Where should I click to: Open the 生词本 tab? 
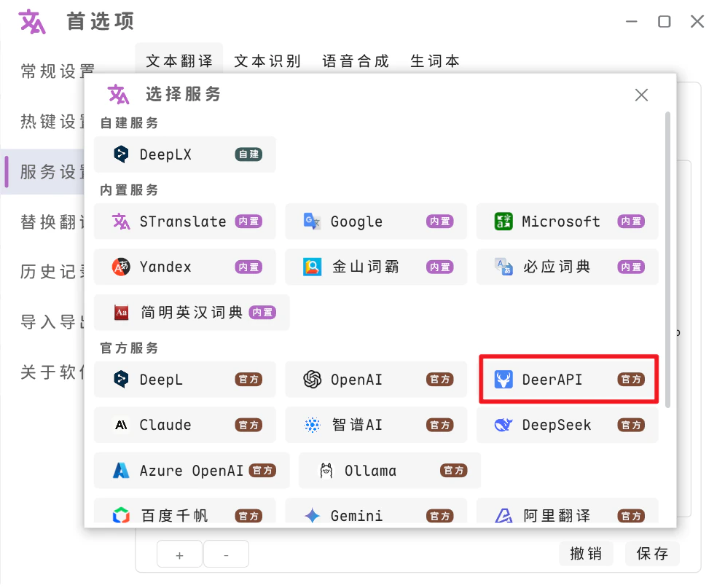click(434, 60)
